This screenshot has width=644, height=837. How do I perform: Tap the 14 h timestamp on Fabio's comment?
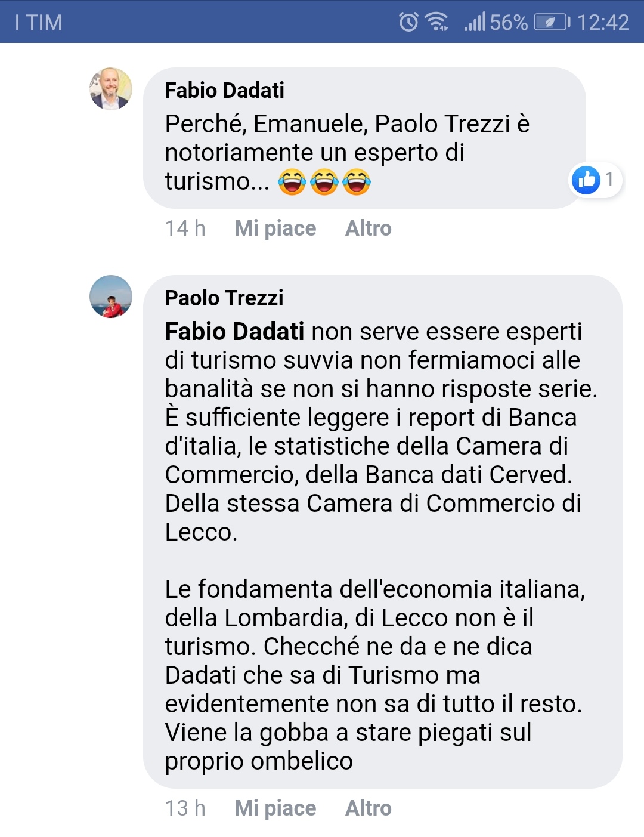click(x=185, y=228)
